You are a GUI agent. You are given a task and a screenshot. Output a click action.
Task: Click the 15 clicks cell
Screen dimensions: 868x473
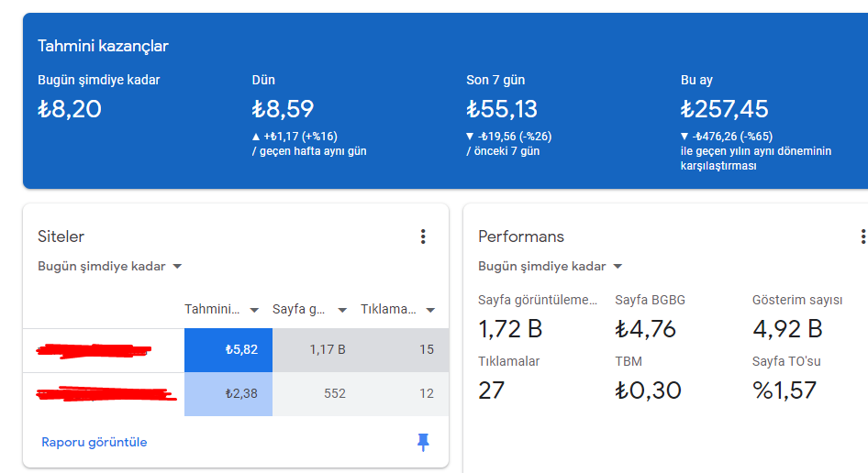(405, 349)
